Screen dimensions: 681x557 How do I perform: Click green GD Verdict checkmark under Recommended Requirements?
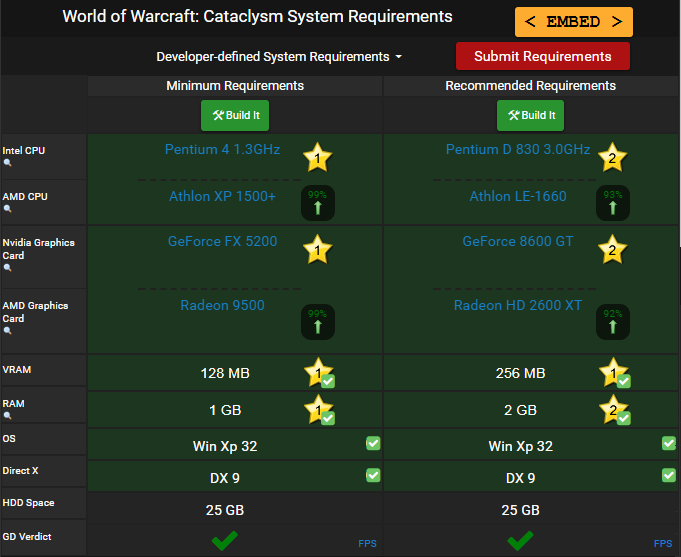point(520,540)
